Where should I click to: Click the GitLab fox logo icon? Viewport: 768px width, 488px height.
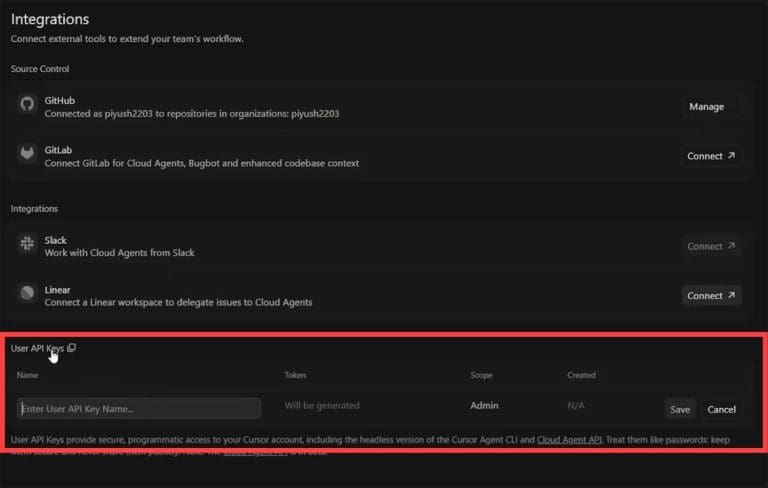[x=27, y=153]
